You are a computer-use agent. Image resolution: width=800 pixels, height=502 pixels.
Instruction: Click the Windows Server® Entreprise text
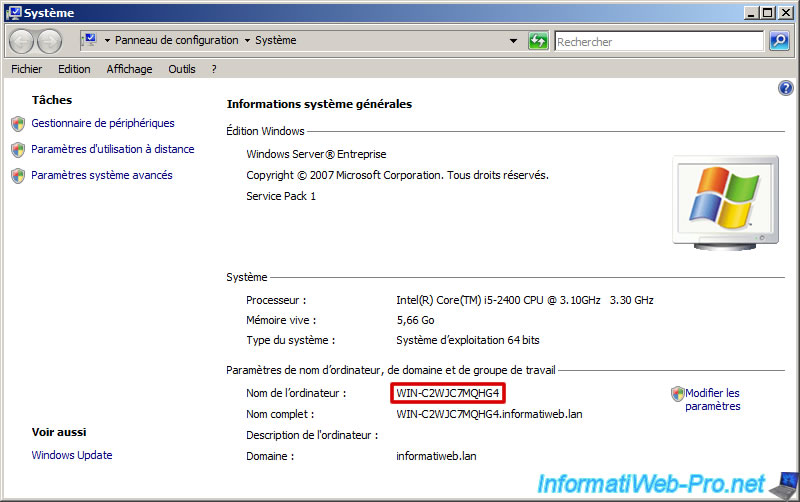point(316,154)
